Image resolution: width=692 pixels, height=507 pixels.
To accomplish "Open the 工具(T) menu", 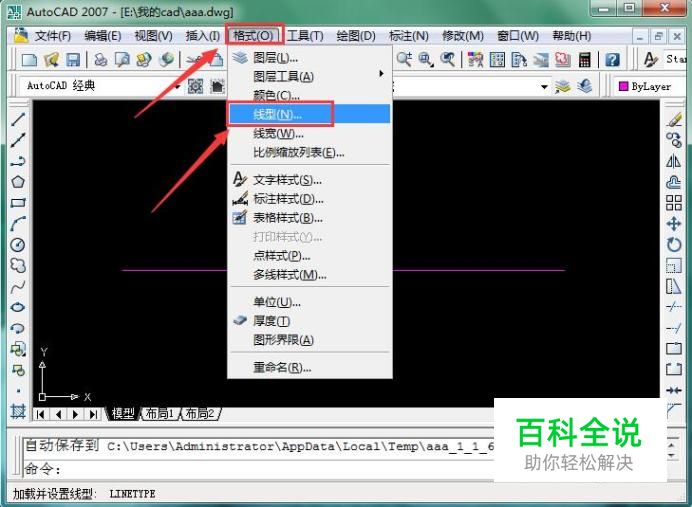I will pos(305,36).
